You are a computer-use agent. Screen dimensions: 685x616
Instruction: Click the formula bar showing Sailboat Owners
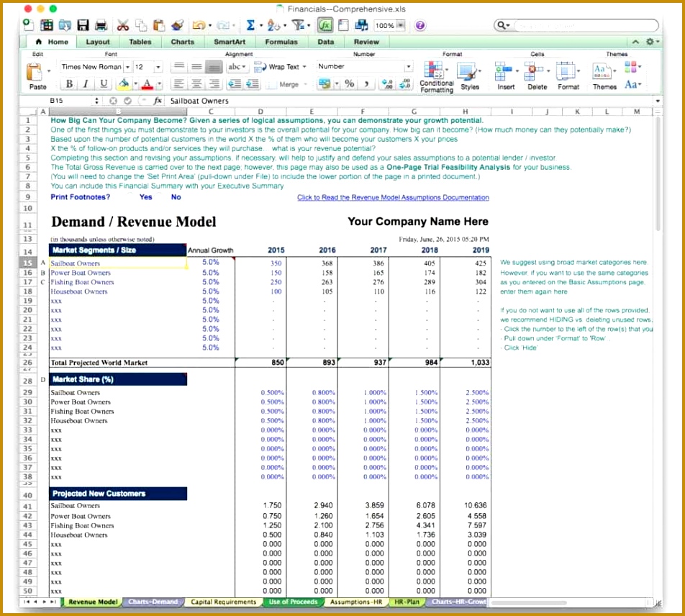coord(411,101)
